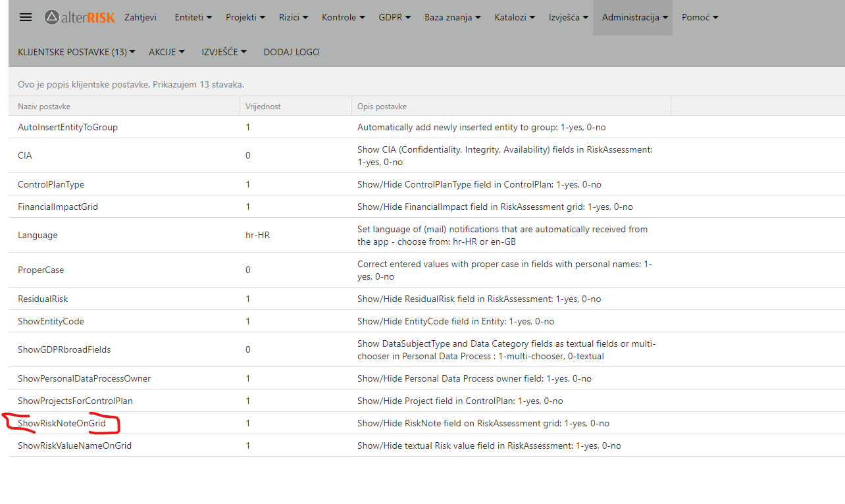Click the value 0 of ProperCase
The image size is (845, 504).
pos(248,270)
